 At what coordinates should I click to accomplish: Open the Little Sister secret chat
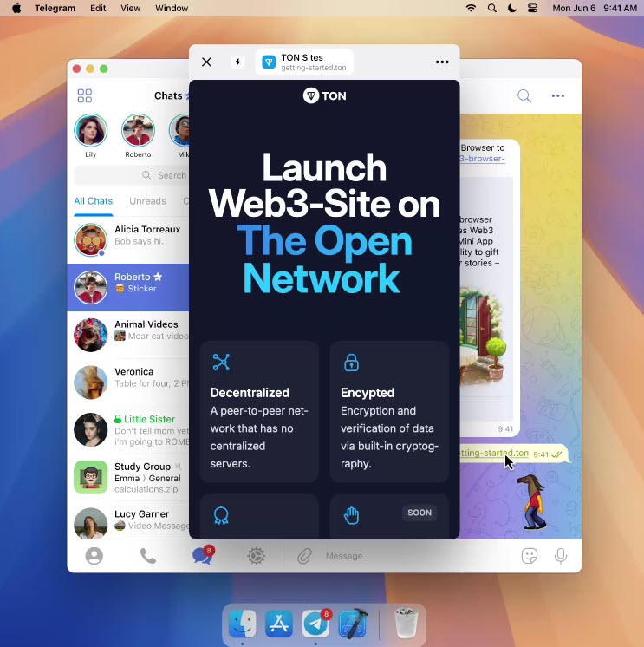pyautogui.click(x=128, y=429)
